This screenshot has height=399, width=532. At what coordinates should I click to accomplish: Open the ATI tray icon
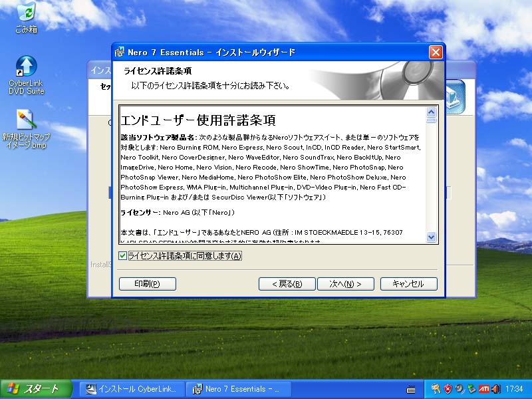click(x=484, y=389)
